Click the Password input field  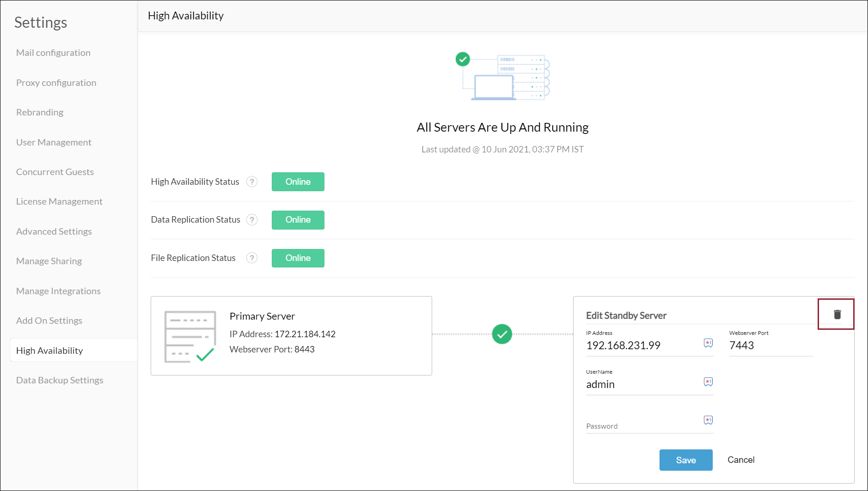pos(642,426)
